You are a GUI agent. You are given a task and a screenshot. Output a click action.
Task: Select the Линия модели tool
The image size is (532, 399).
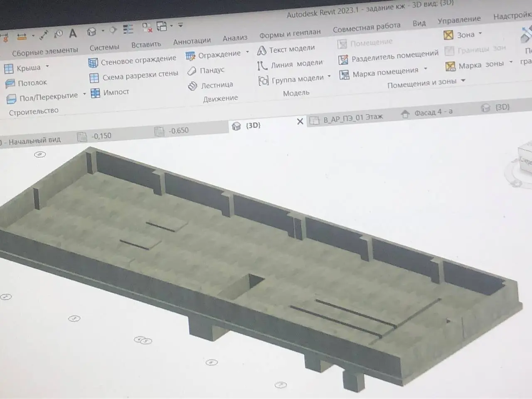coord(290,64)
